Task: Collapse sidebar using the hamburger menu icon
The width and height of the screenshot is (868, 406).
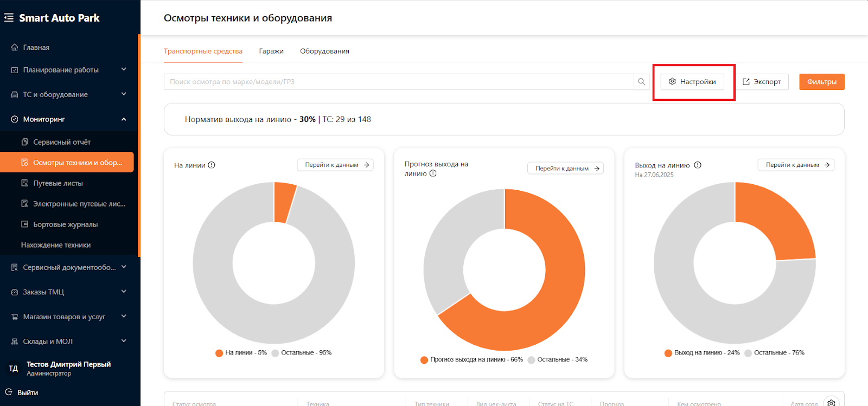Action: coord(9,18)
